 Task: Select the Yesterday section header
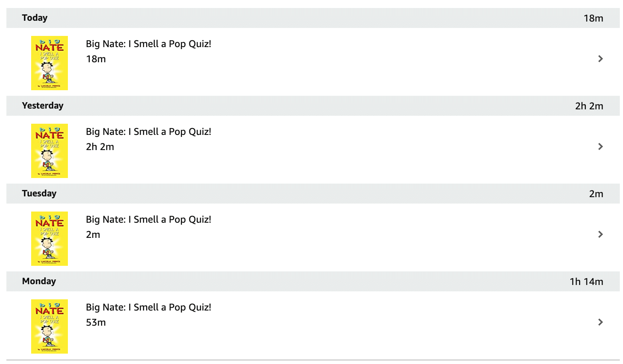point(43,106)
